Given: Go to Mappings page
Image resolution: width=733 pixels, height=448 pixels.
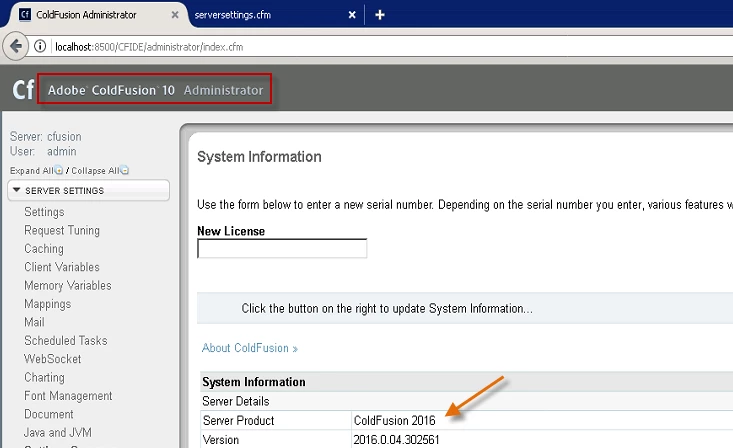Looking at the screenshot, I should 48,304.
